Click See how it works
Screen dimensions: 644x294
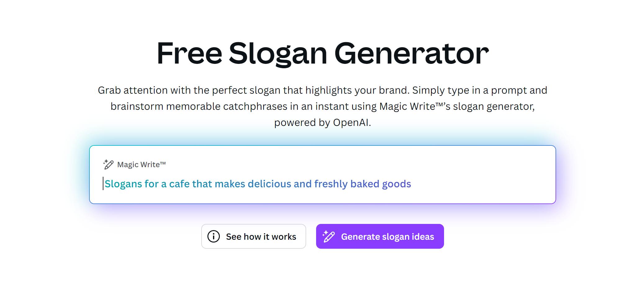pyautogui.click(x=261, y=236)
